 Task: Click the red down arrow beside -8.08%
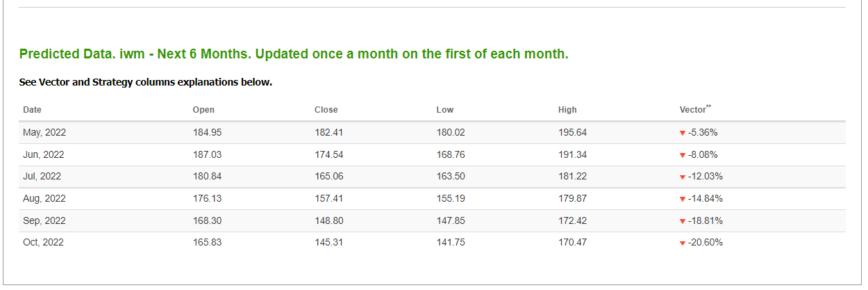click(683, 155)
